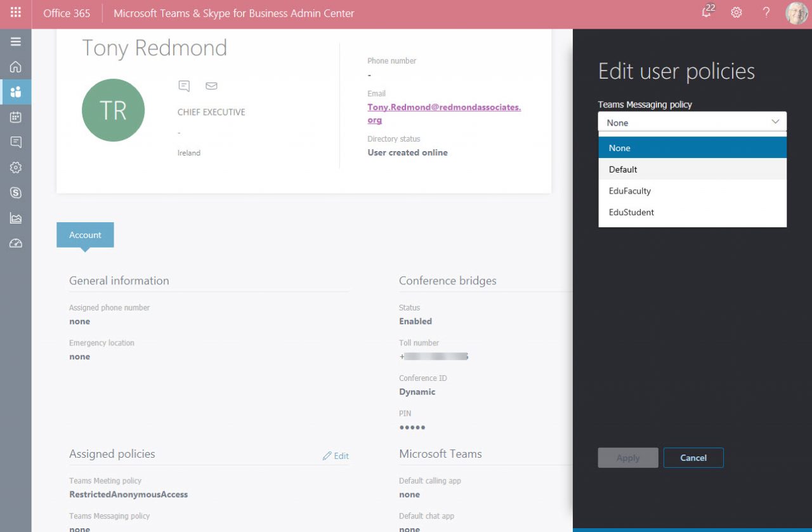
Task: Click the TR avatar circle
Action: click(x=114, y=110)
